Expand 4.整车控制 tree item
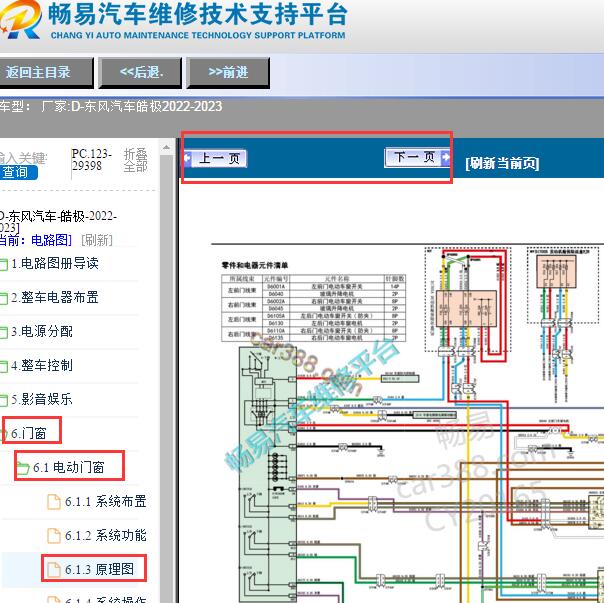 click(x=42, y=365)
